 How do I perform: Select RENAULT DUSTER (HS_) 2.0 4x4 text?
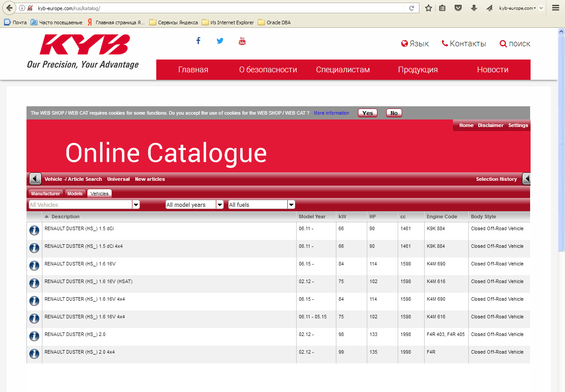click(80, 352)
